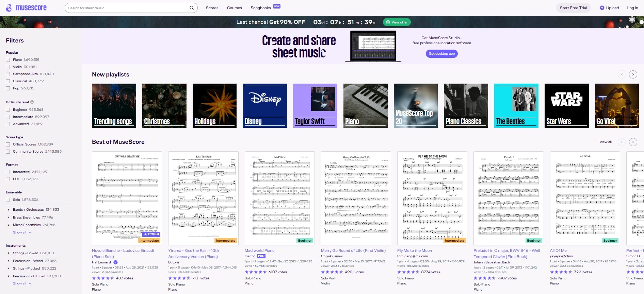Click Hal Leonard verified badge icon
644x294 pixels.
click(115, 262)
